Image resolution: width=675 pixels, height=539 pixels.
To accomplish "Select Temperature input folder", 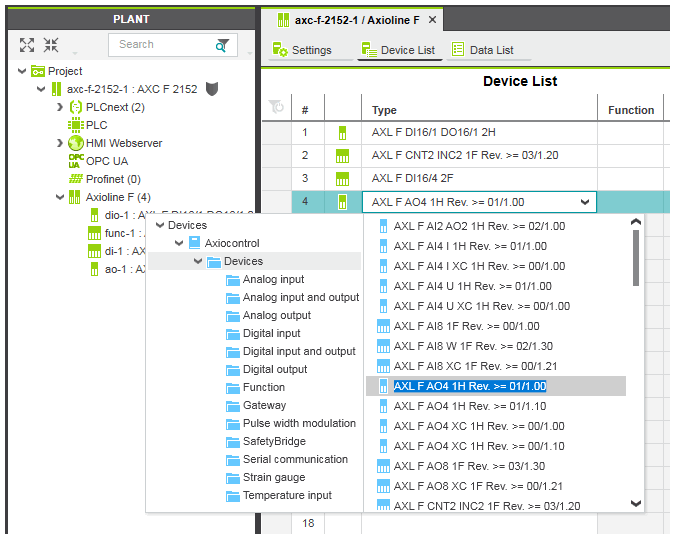I will (286, 495).
